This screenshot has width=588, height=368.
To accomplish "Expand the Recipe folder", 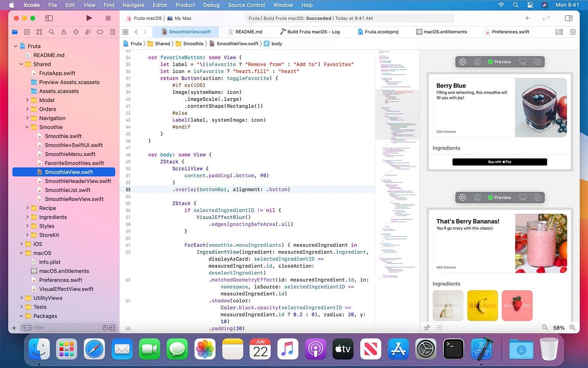I will pyautogui.click(x=27, y=208).
